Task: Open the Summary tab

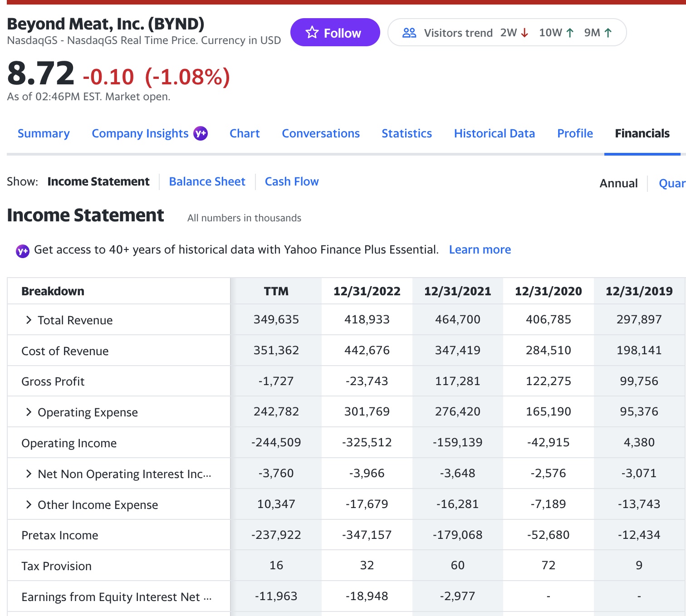Action: point(44,133)
